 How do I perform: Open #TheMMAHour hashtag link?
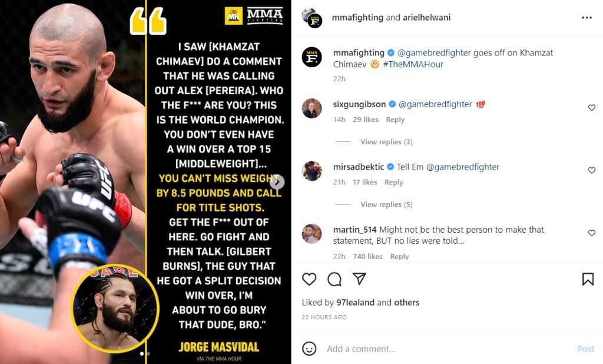tap(413, 64)
